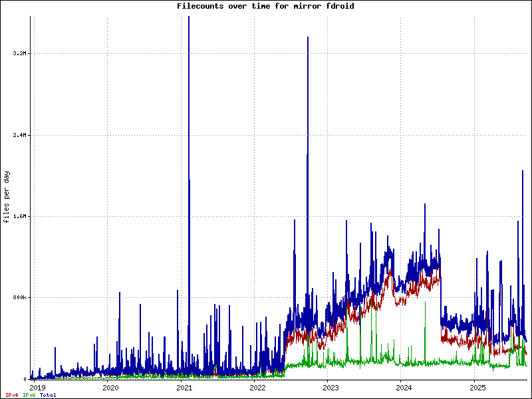Select the IPv4 legend label
Screen dimensions: 532x399
11,395
